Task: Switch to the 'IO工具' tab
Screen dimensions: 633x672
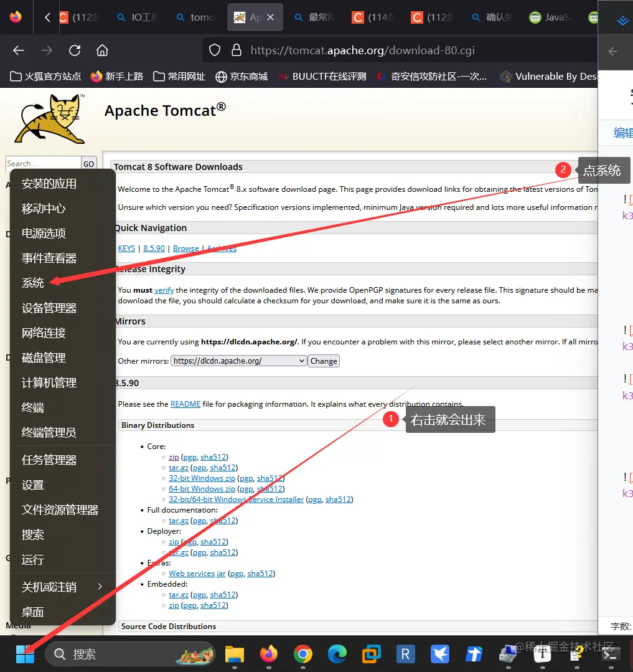Action: pos(138,17)
